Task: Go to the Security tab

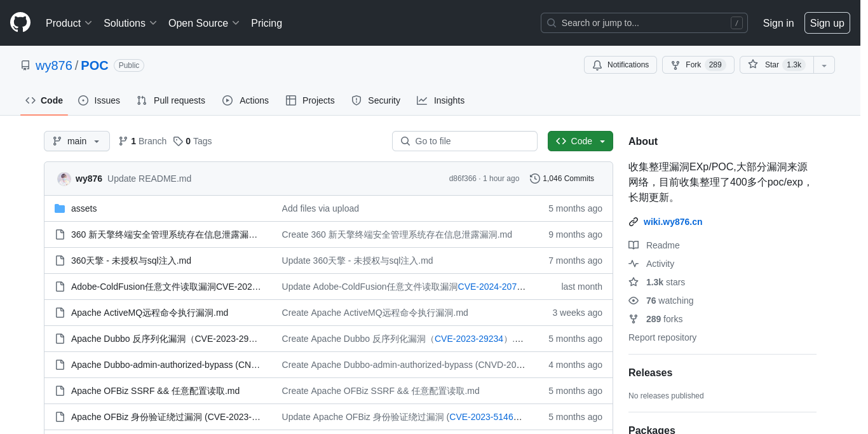Action: click(x=376, y=100)
